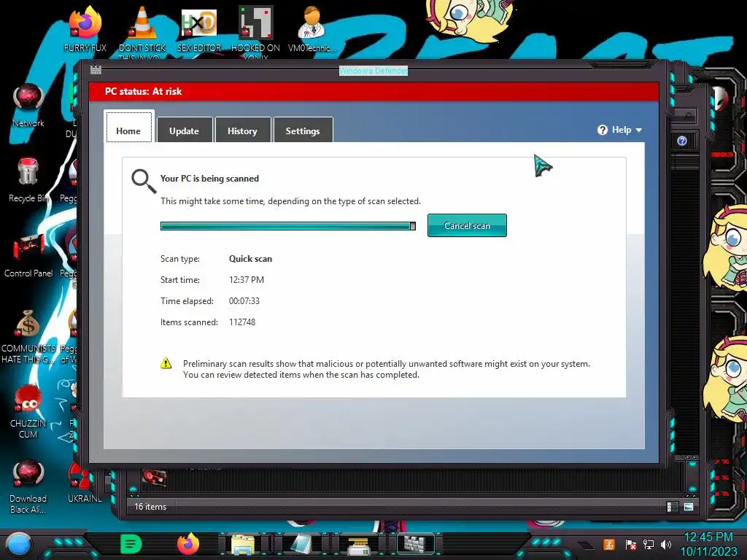Select the file thumbnail in the Explorer window

154,477
